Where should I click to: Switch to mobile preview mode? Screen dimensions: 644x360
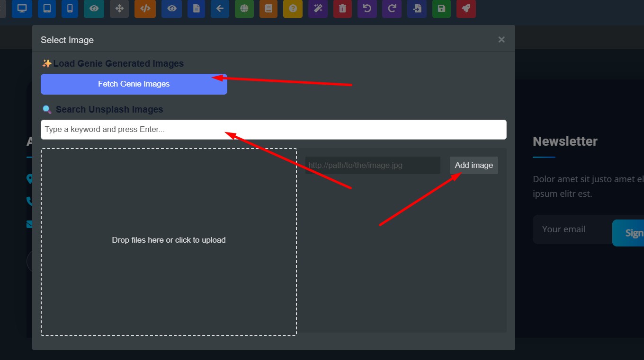pos(70,9)
